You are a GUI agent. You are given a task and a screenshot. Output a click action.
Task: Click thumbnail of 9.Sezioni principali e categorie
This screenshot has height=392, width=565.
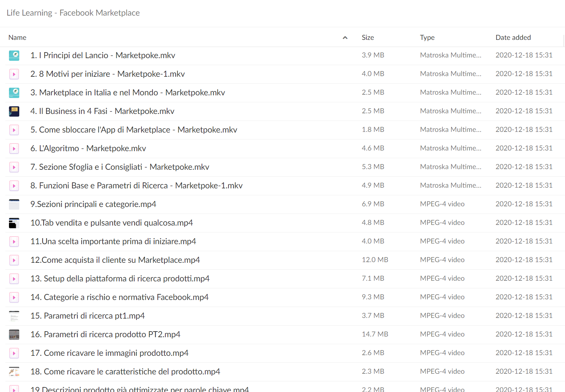[14, 204]
